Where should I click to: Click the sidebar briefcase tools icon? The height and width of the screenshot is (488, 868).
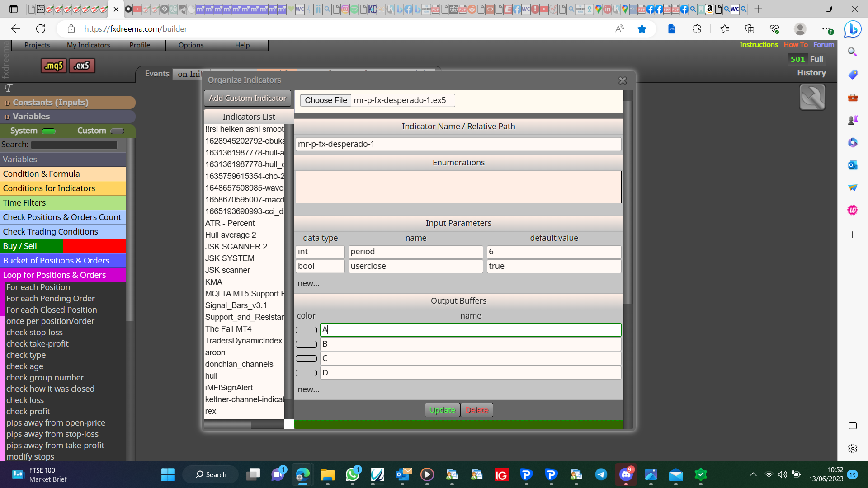click(x=853, y=97)
